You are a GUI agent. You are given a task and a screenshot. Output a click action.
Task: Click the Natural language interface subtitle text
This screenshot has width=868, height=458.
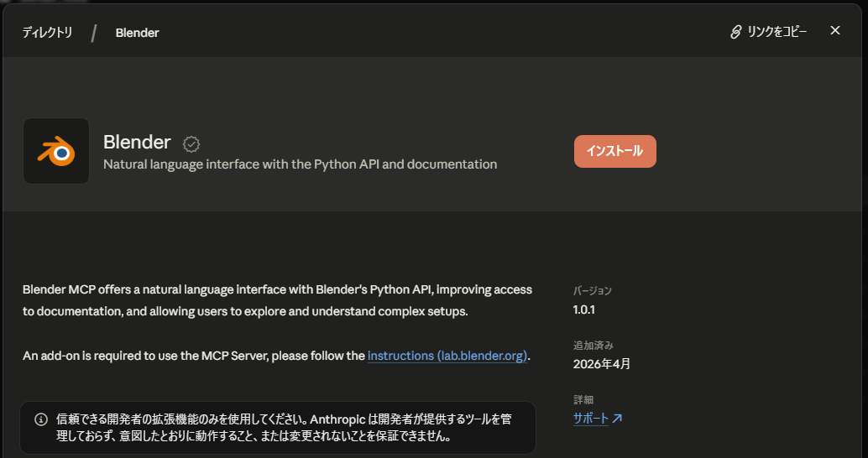[x=300, y=164]
